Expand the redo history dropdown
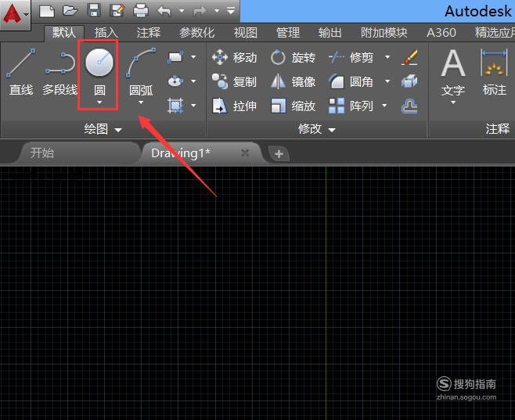 click(x=217, y=11)
